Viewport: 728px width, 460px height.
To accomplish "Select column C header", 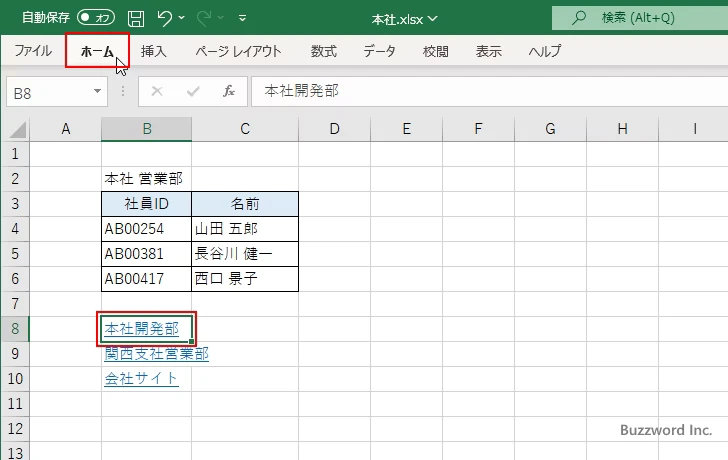I will coord(245,129).
